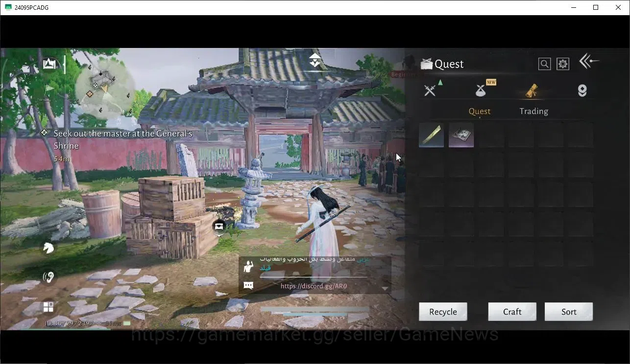Select the bamboo slip item in inventory

432,135
